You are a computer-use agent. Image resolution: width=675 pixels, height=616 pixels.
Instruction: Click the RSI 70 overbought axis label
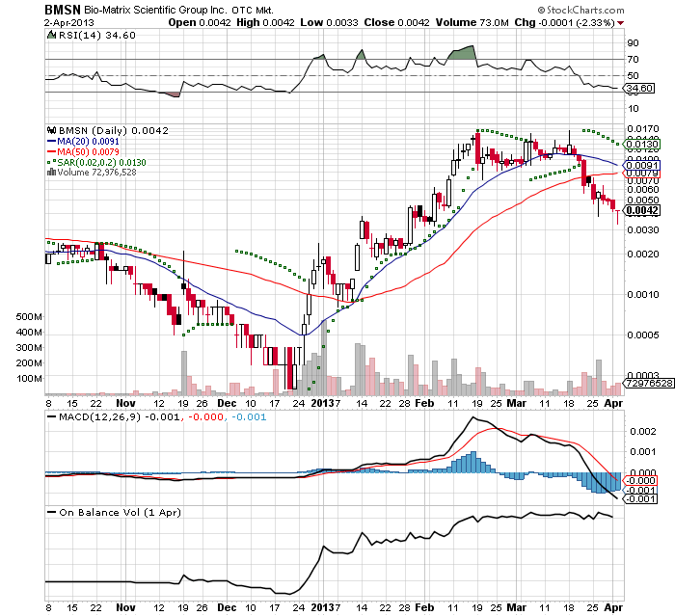pos(633,60)
